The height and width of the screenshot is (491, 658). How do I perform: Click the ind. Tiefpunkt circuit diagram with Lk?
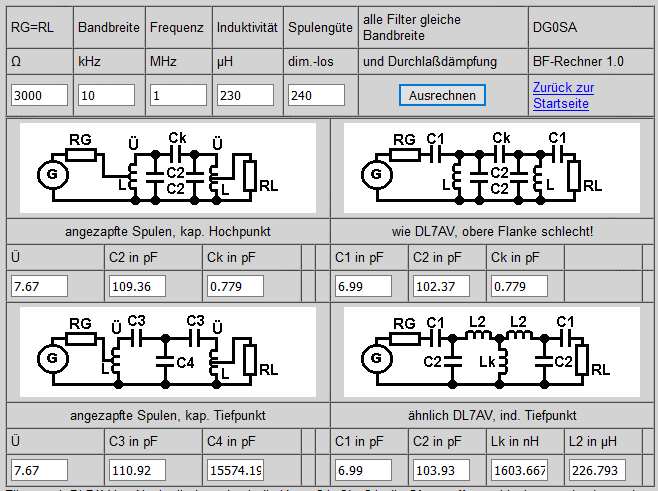coord(492,352)
